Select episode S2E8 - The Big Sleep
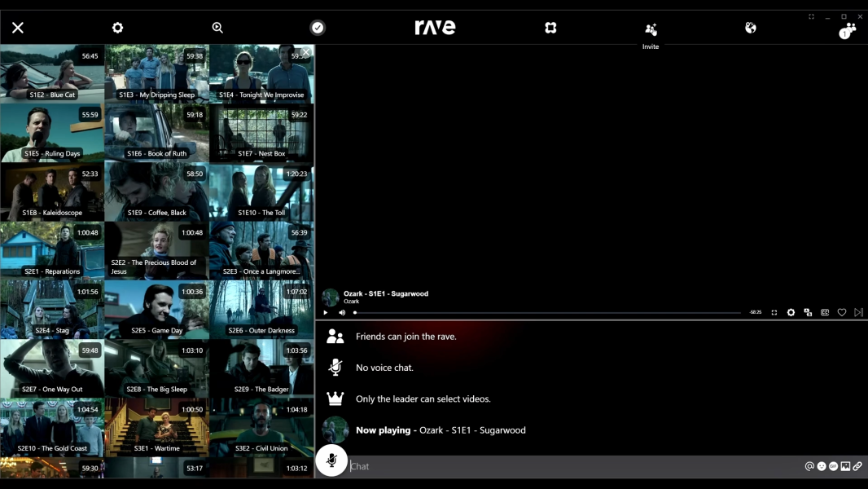The width and height of the screenshot is (868, 489). point(156,368)
